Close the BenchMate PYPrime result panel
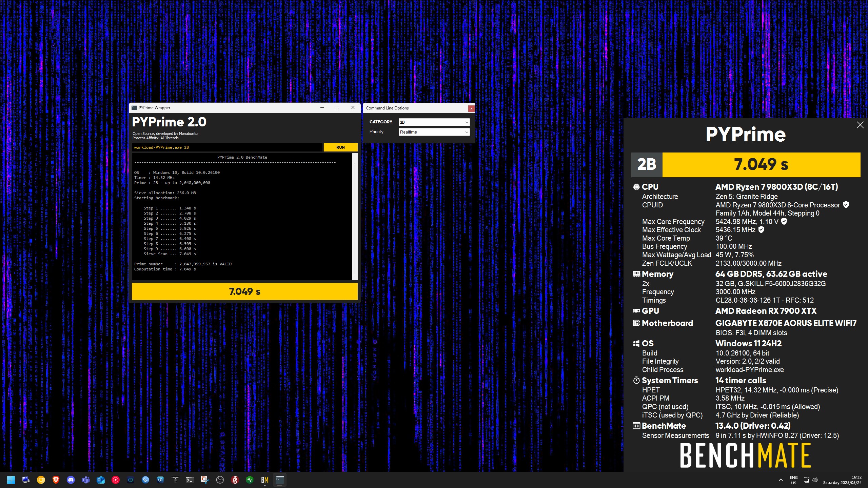 coord(860,125)
